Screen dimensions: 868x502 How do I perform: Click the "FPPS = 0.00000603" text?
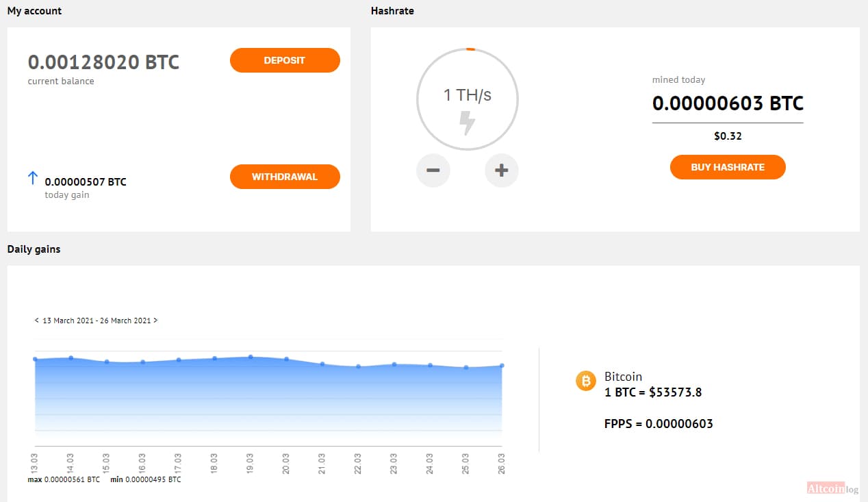click(x=659, y=424)
